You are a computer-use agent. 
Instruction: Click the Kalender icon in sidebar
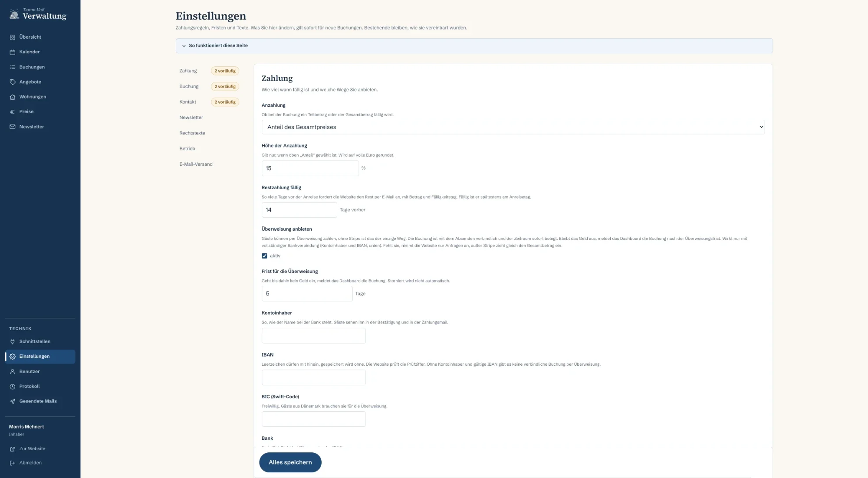[12, 52]
